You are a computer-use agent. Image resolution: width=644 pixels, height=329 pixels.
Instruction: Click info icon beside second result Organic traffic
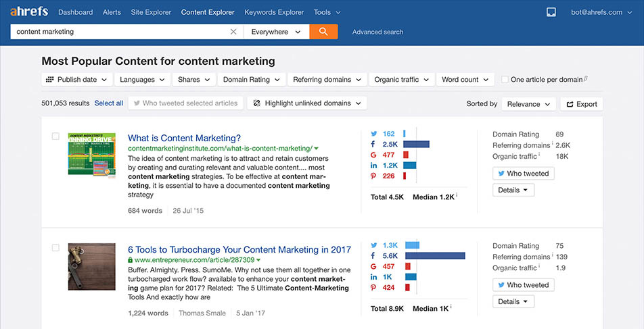(x=539, y=267)
